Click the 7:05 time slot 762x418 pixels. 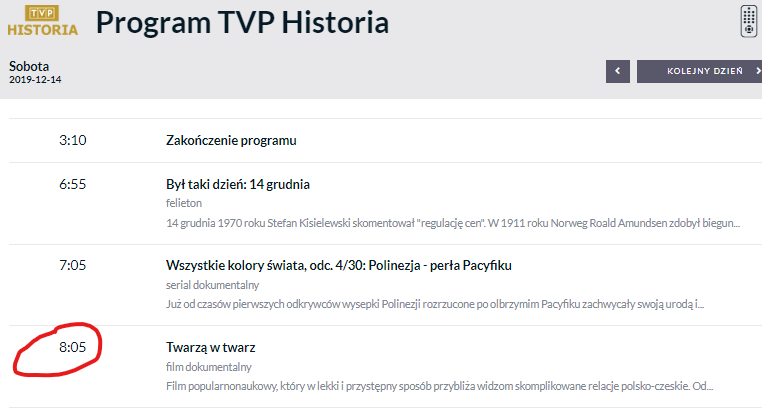click(x=73, y=265)
